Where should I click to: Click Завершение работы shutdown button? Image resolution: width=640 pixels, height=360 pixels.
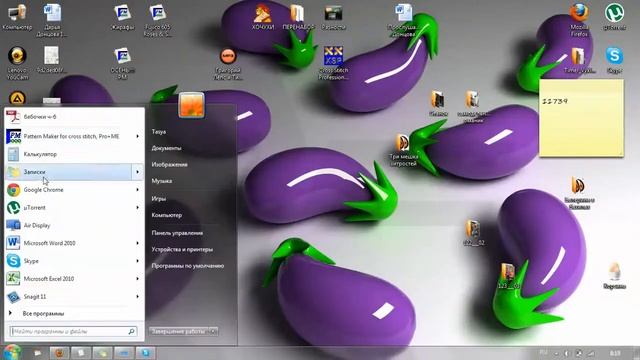point(178,331)
